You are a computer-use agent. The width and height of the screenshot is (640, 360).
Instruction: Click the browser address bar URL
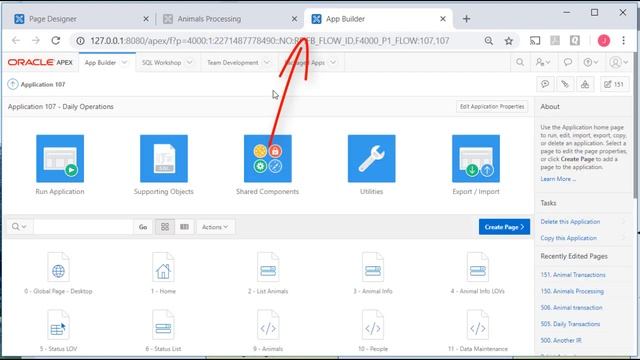click(x=269, y=41)
